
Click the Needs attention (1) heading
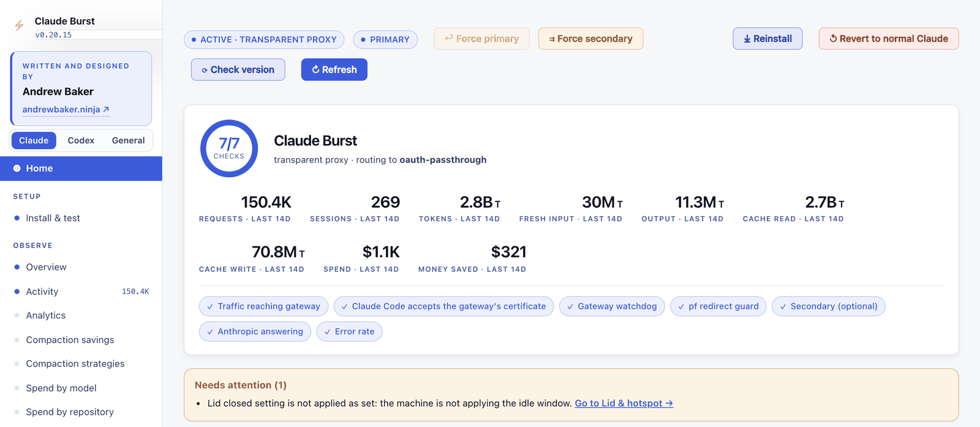(x=241, y=385)
